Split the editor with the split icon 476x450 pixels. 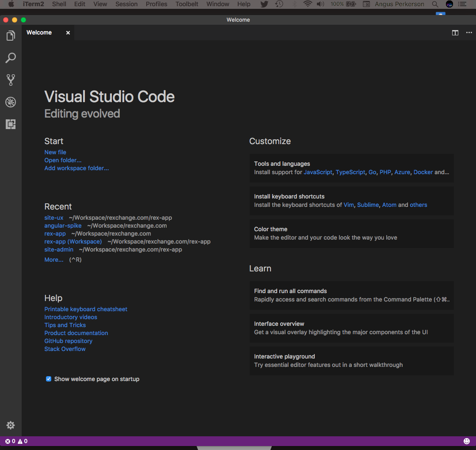455,33
